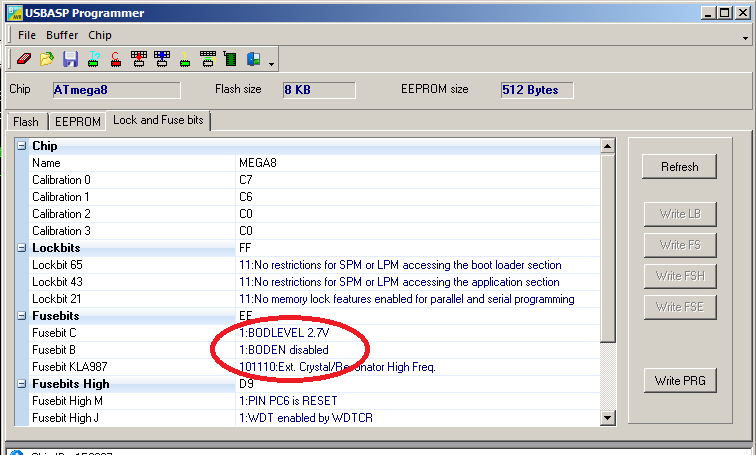Select the Calibration 0 row

(315, 180)
